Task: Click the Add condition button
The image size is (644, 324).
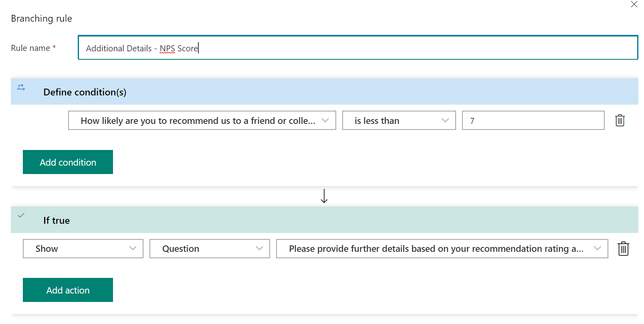Action: pos(68,162)
